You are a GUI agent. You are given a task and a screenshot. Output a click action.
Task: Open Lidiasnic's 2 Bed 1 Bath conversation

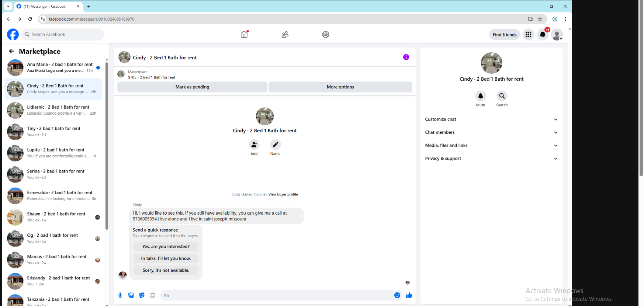(x=54, y=111)
